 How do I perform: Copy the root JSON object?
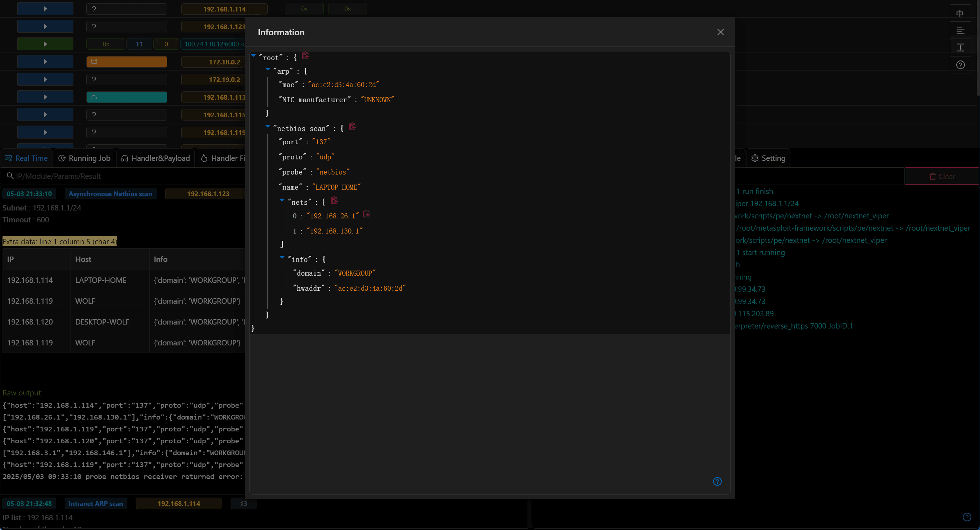pos(305,56)
